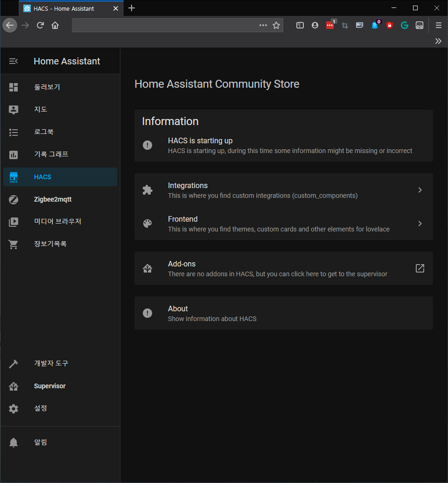Open 개발자 도구 developer tools
This screenshot has width=448, height=483.
tap(60, 364)
